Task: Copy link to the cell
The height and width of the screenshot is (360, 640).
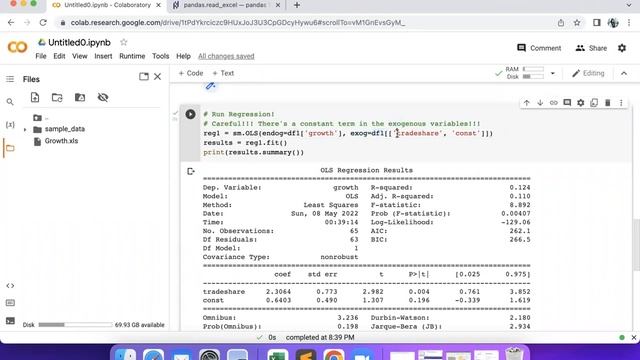Action: 553,103
